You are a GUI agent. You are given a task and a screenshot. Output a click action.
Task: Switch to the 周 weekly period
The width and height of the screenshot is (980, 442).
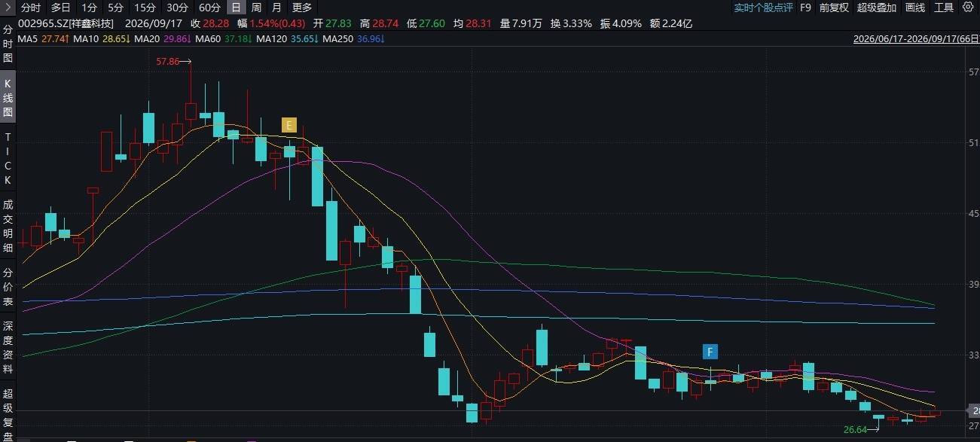pos(257,8)
